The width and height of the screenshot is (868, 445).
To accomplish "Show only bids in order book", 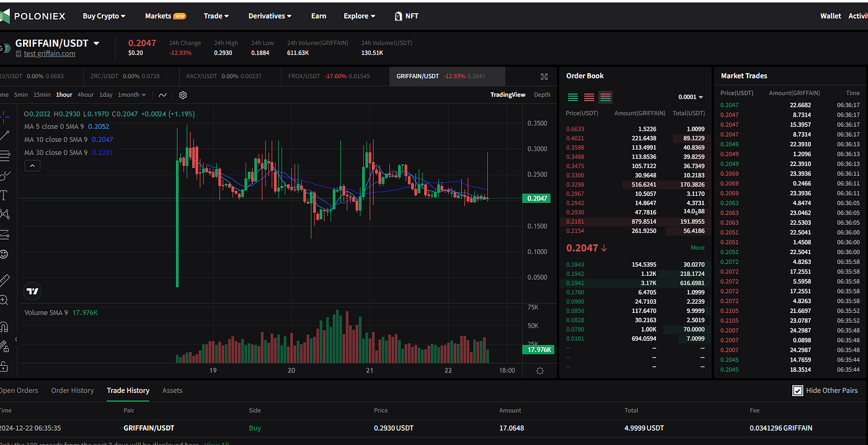I will point(573,97).
